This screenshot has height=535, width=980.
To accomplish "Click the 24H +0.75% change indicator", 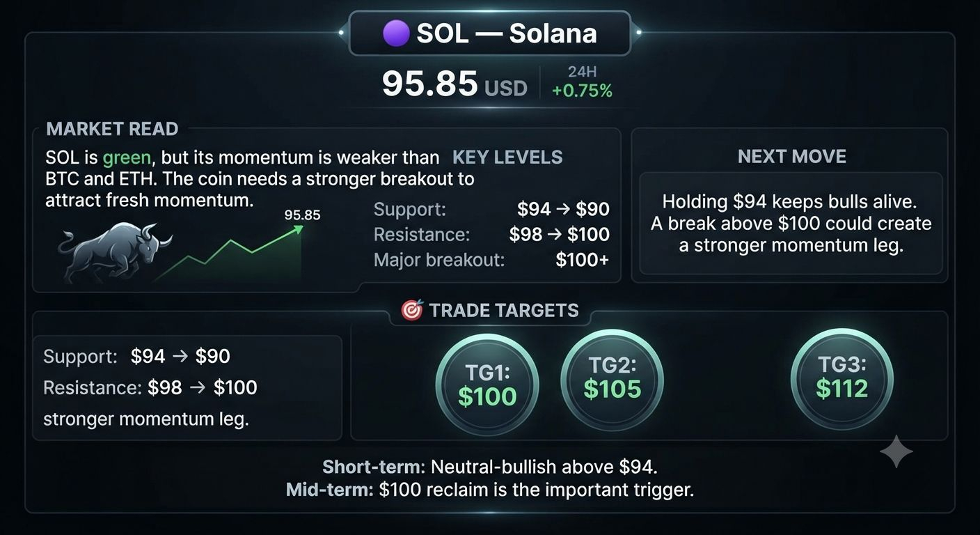I will coord(582,82).
